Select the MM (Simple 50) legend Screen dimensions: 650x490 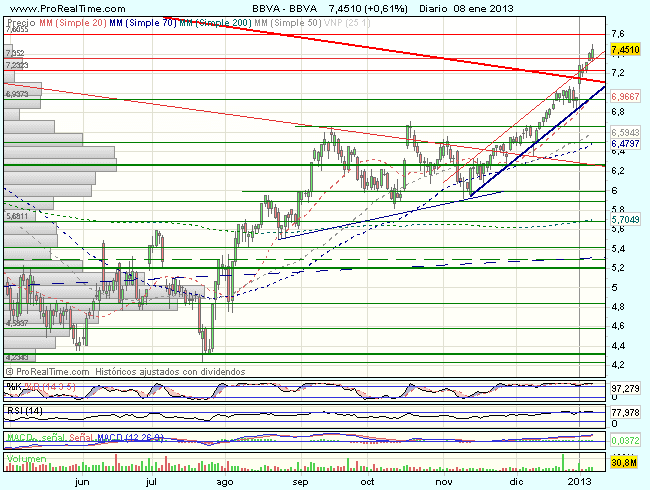(288, 23)
